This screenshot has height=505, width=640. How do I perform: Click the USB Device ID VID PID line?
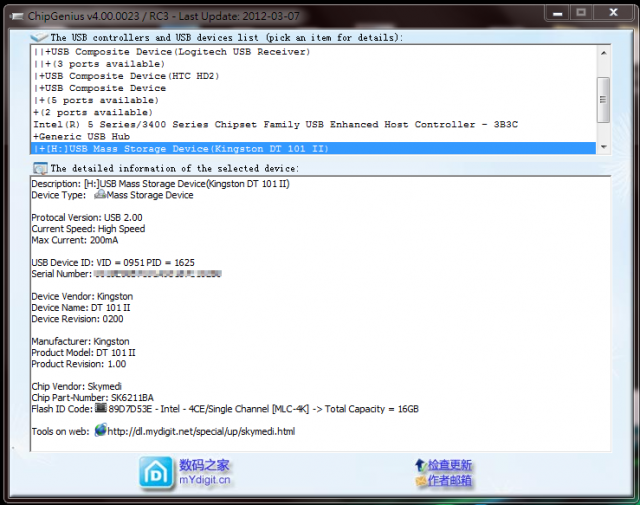pyautogui.click(x=113, y=263)
